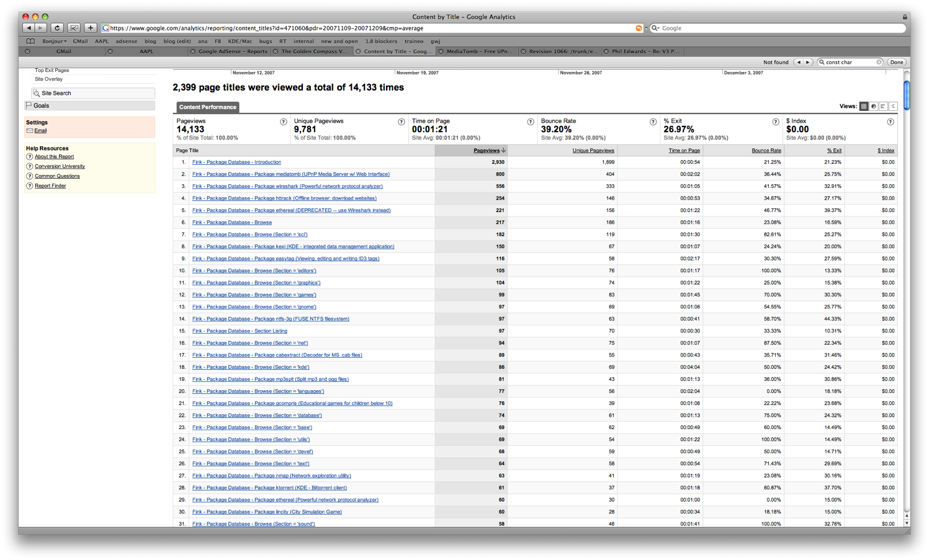Viewport: 929px width, 560px height.
Task: Open help icon for $ Index
Action: [891, 122]
